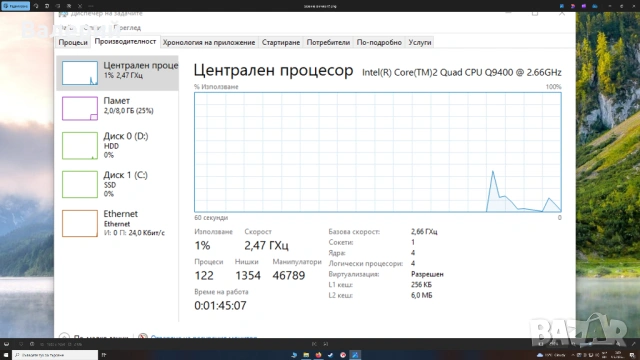Select Диск 1 (C:) SSD entry
640x360 pixels.
point(118,184)
